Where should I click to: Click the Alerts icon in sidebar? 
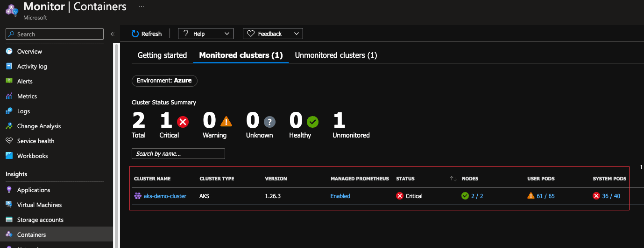9,81
